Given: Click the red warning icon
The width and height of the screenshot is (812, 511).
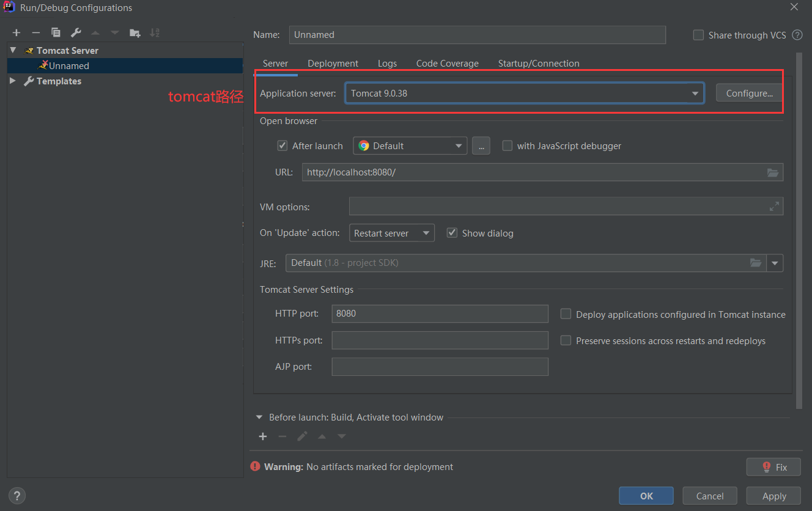Looking at the screenshot, I should [256, 466].
